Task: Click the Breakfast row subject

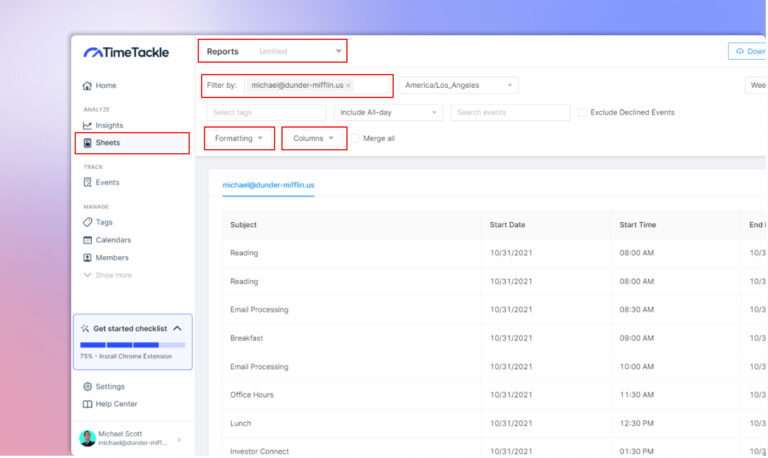Action: [x=246, y=338]
